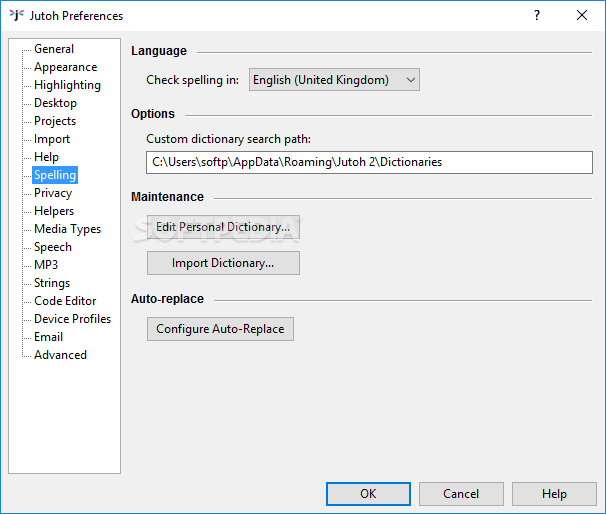606x514 pixels.
Task: Select the Help item in the preferences tree
Action: (x=46, y=157)
